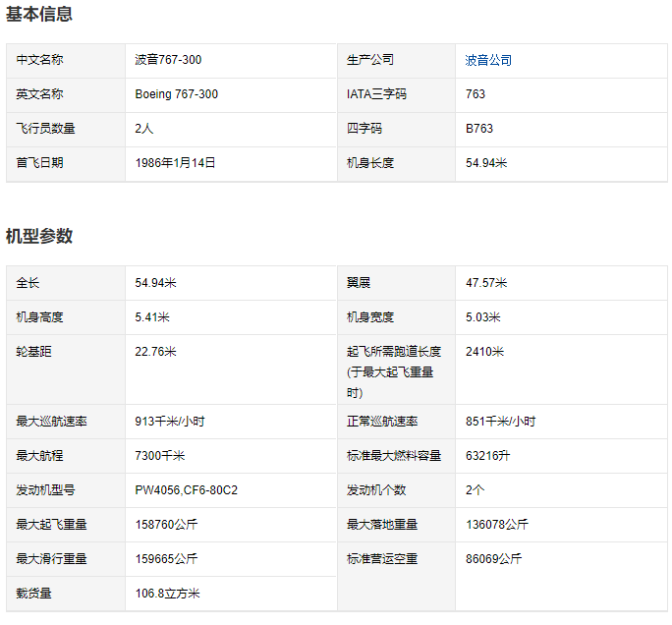Viewport: 672px width, 625px height.
Task: Select the pilot count value 2人
Action: tap(143, 128)
